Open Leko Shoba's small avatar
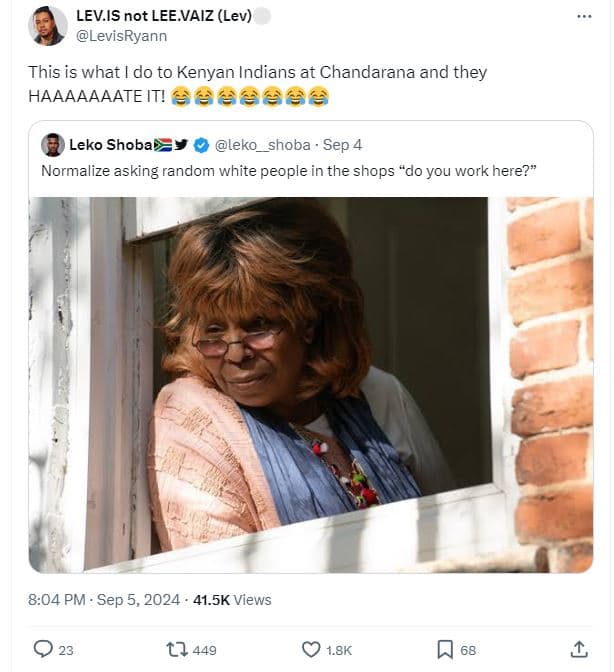 coord(52,145)
